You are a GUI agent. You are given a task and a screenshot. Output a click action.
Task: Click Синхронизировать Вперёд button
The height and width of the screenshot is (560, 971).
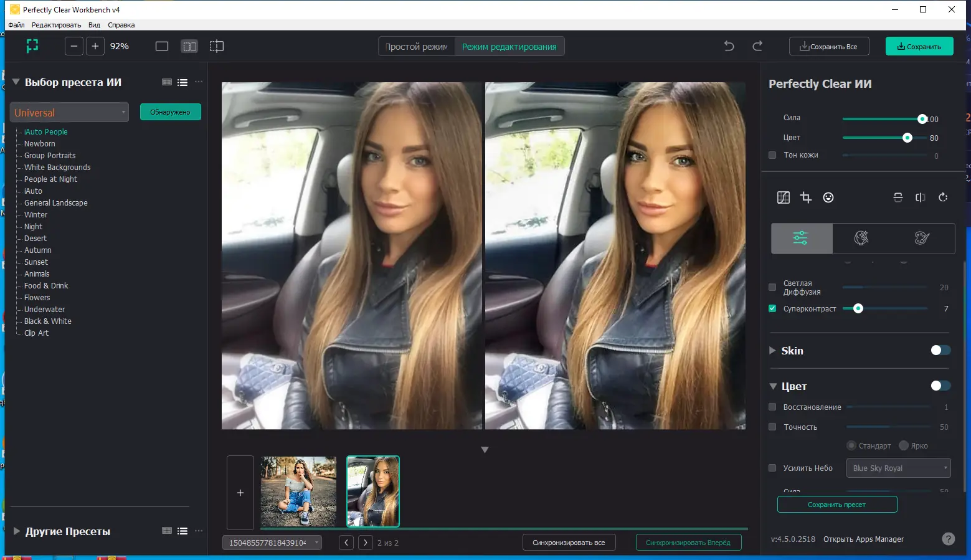[x=688, y=543]
